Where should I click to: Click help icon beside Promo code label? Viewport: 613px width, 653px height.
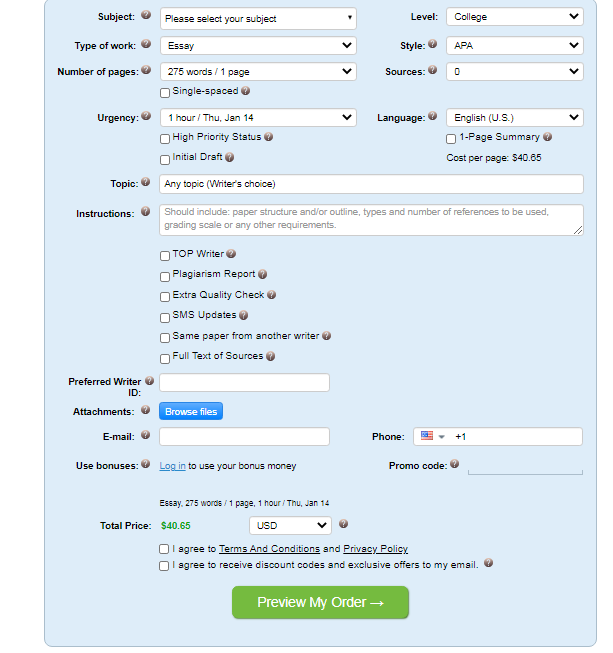(454, 464)
